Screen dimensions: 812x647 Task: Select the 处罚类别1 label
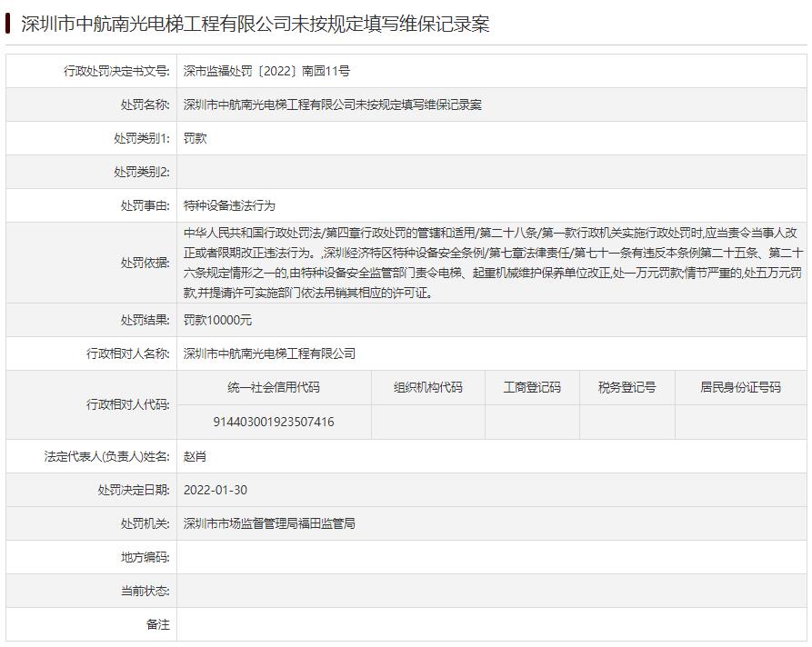[x=142, y=138]
